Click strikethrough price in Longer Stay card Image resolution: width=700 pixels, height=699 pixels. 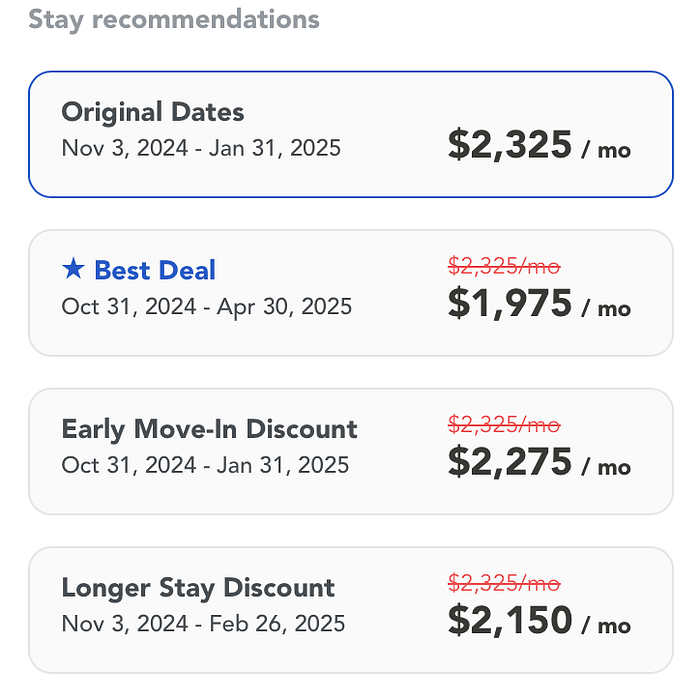pos(503,583)
